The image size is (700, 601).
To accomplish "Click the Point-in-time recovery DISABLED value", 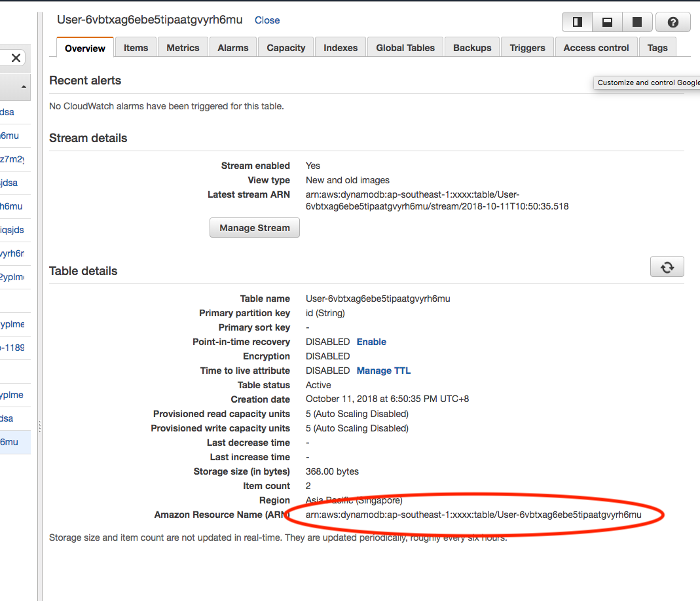I will click(327, 342).
